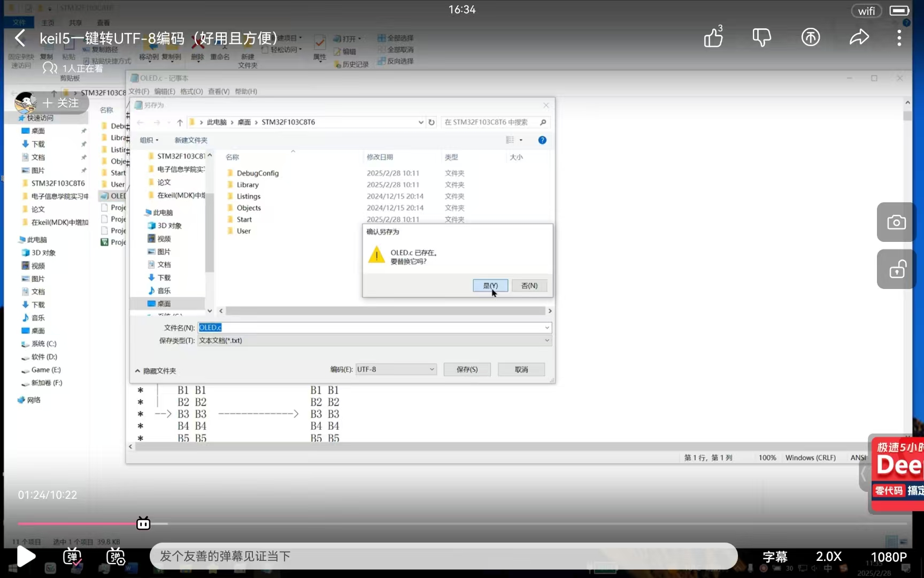Image resolution: width=924 pixels, height=578 pixels.
Task: Click 快速访问 in Explorer sidebar
Action: pyautogui.click(x=40, y=118)
